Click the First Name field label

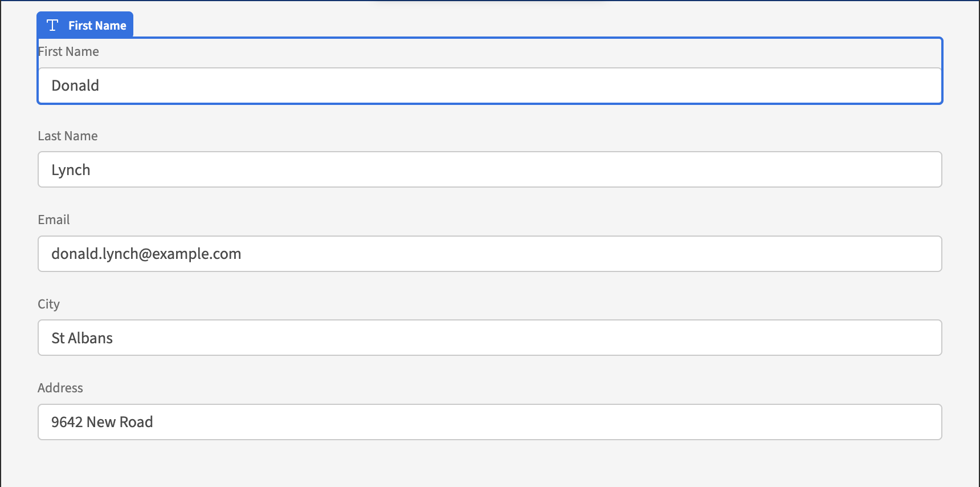(68, 51)
